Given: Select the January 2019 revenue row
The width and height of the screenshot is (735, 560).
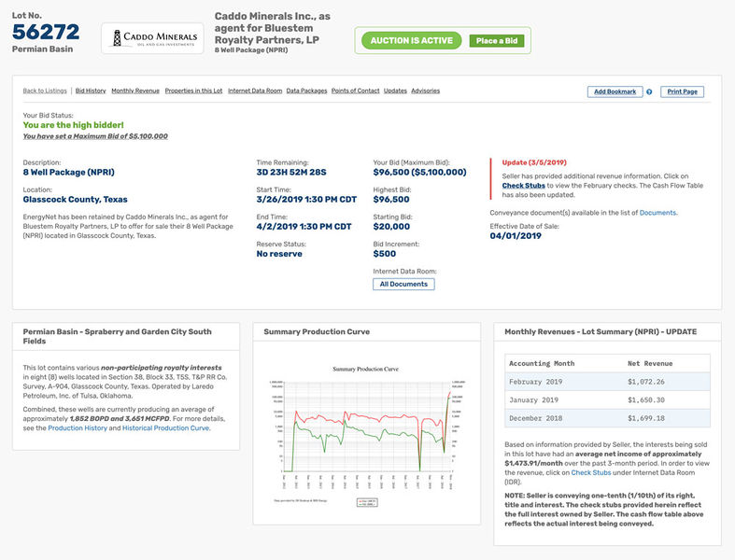Looking at the screenshot, I should coord(607,400).
